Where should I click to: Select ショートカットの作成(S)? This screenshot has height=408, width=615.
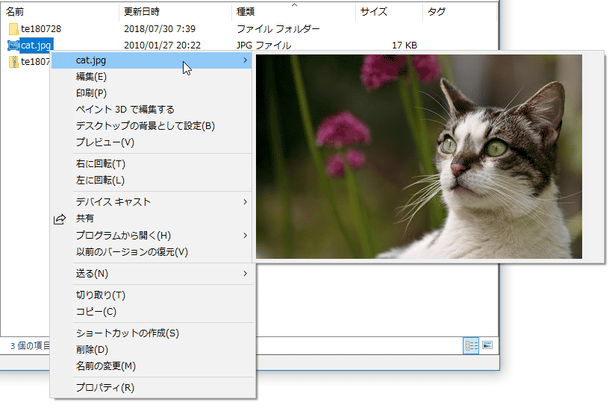click(151, 333)
